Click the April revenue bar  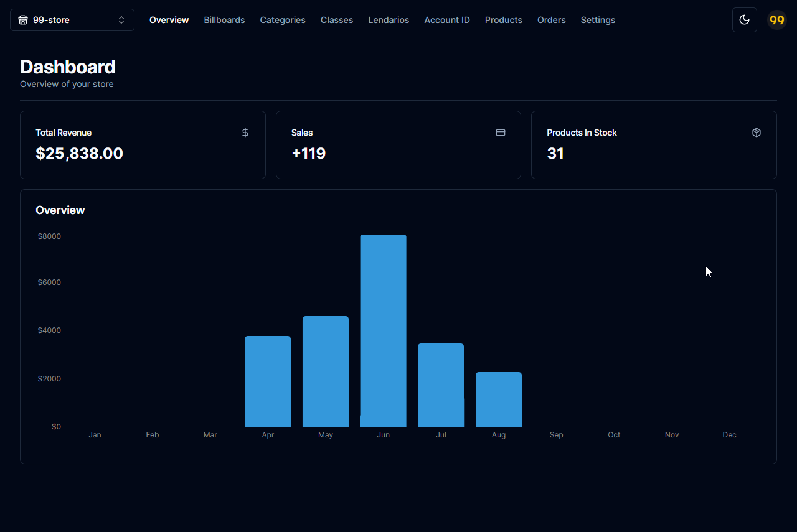pyautogui.click(x=268, y=381)
